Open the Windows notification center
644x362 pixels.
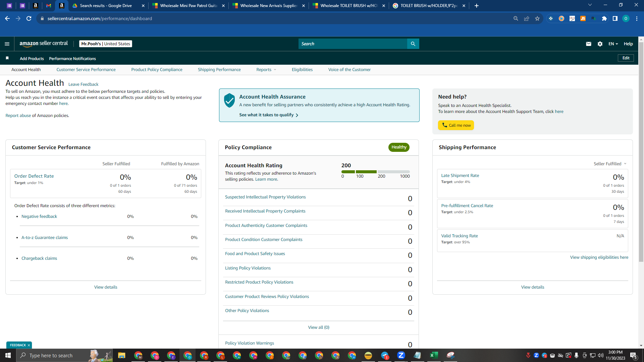[634, 356]
